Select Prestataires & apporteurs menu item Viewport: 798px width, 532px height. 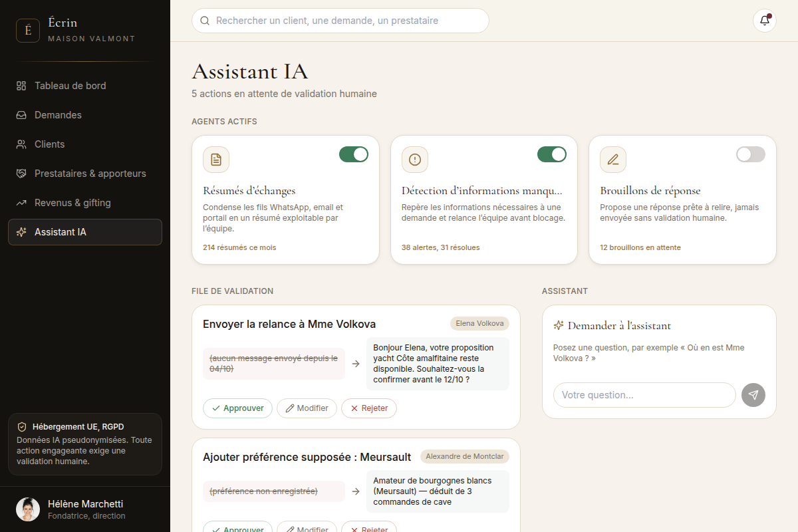[85, 174]
